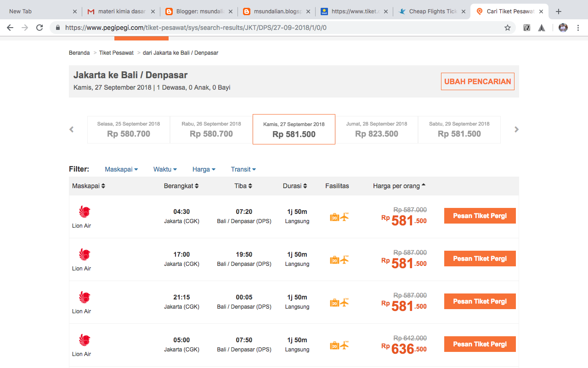Image resolution: width=588 pixels, height=368 pixels.
Task: Open the Harga filter dropdown
Action: tap(204, 169)
